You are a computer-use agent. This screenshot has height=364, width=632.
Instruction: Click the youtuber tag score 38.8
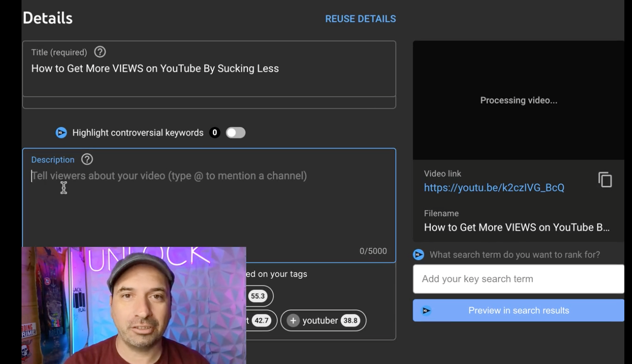(x=350, y=321)
